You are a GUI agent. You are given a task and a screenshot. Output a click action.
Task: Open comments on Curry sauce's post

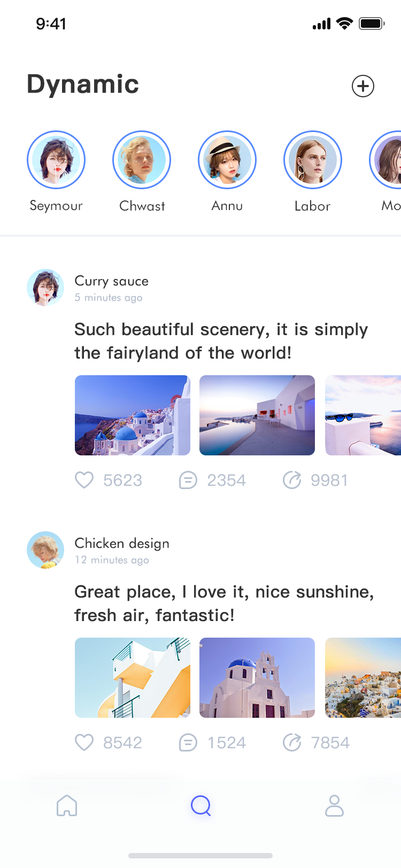pos(188,480)
